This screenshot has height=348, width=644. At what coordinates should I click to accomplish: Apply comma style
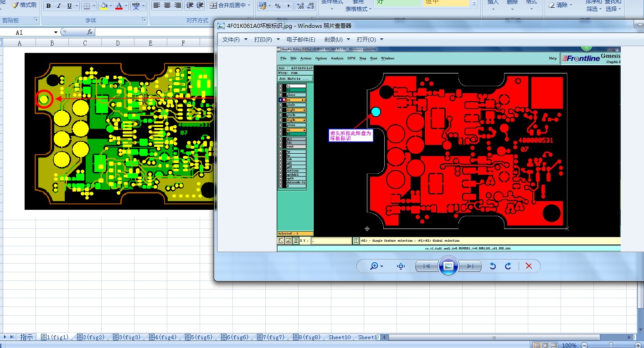point(288,6)
